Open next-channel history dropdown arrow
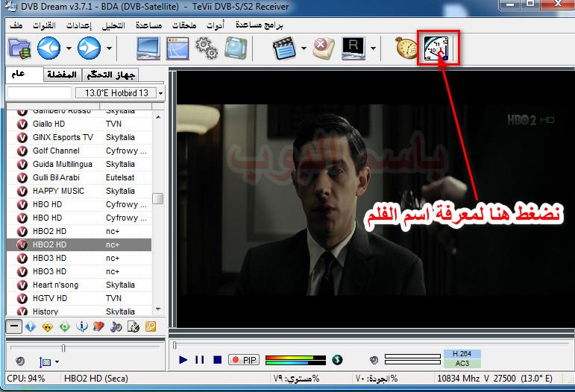This screenshot has height=392, width=575. coord(109,48)
